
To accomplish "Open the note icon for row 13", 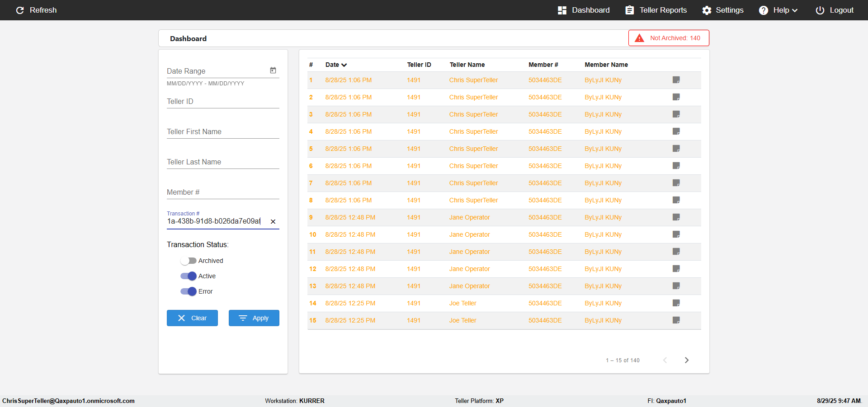I will 676,286.
